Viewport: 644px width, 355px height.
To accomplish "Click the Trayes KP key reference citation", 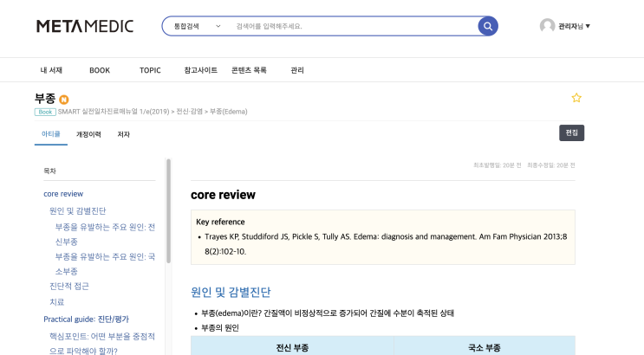I will (x=386, y=244).
